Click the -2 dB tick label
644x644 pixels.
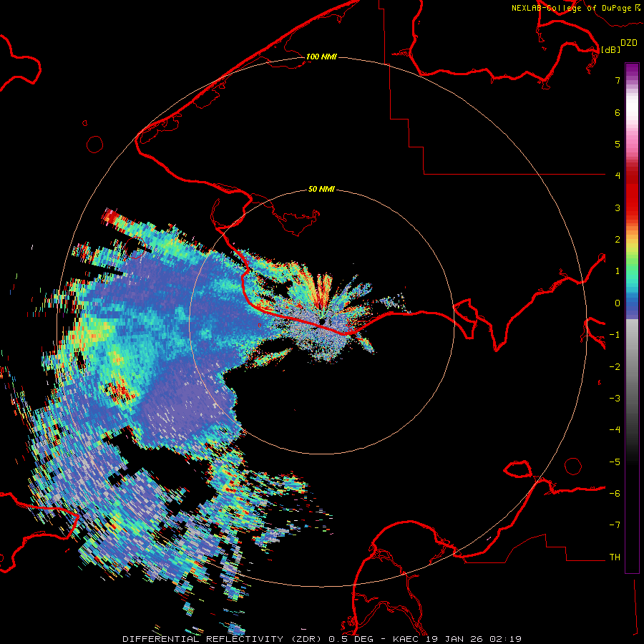pyautogui.click(x=615, y=367)
